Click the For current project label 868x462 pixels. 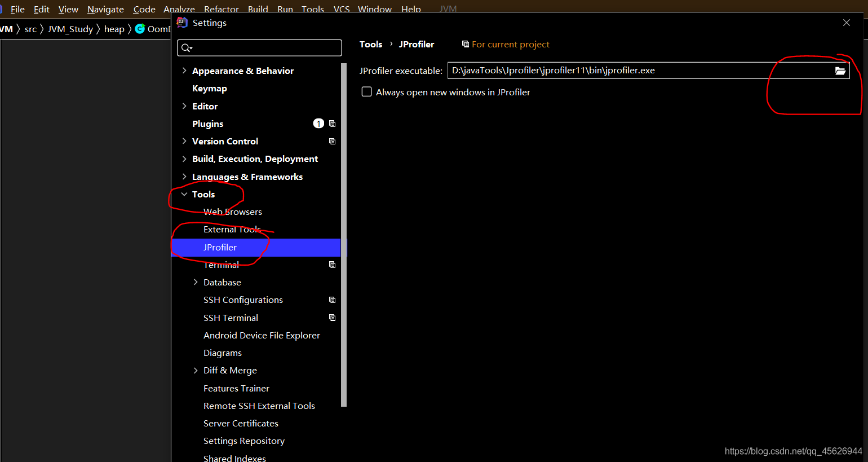(511, 44)
